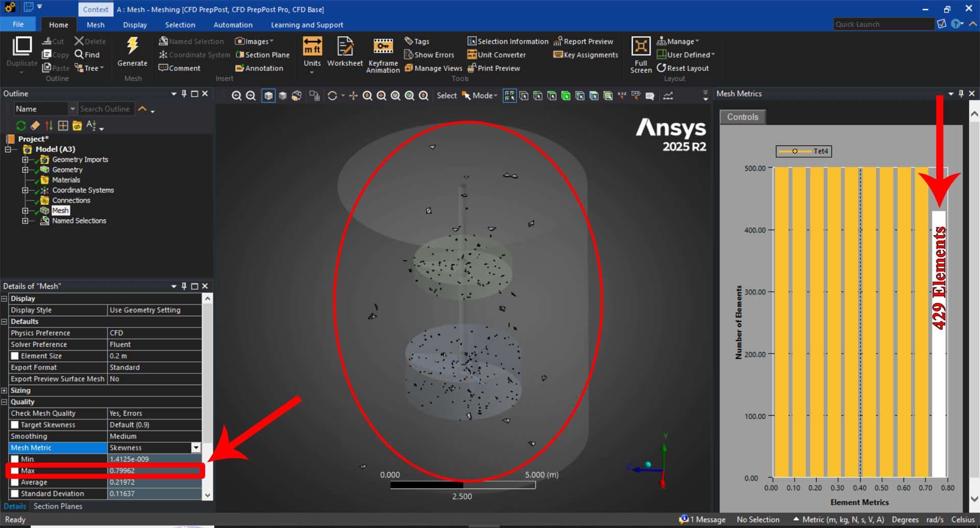Expand the Geometry Imports tree node
The height and width of the screenshot is (528, 980).
click(24, 160)
